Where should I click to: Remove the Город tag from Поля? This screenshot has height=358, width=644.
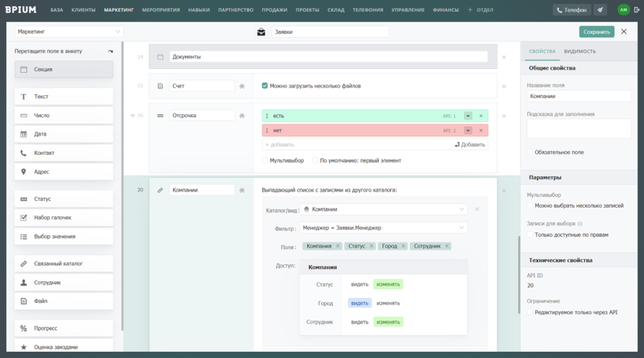click(403, 246)
